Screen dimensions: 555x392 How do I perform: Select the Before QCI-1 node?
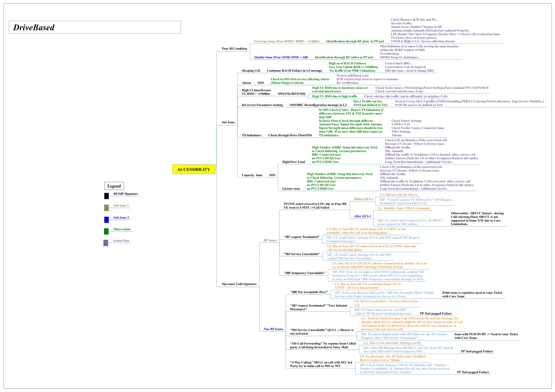363,199
